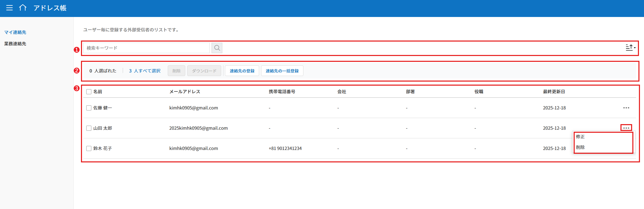Check the box for 佐藤 健一

(89, 108)
